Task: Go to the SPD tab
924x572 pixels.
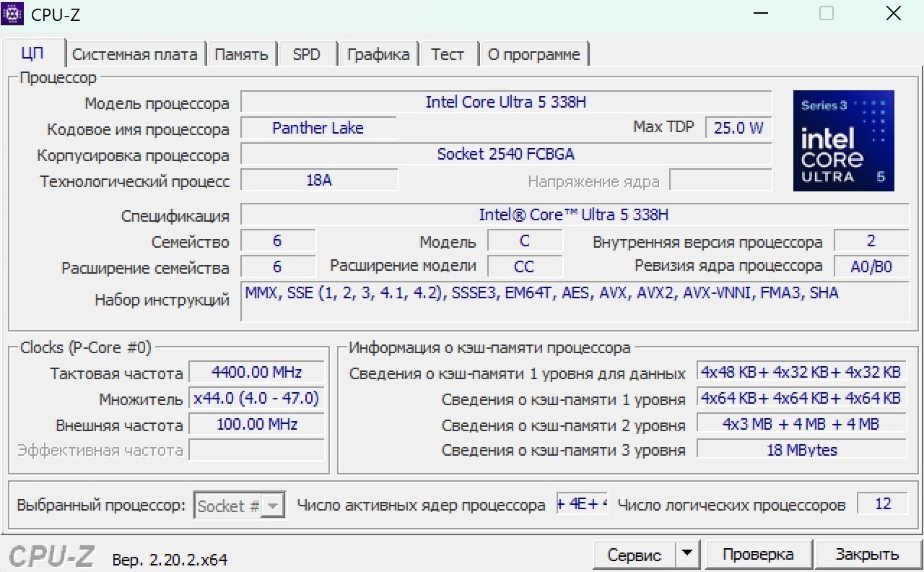Action: pyautogui.click(x=306, y=54)
